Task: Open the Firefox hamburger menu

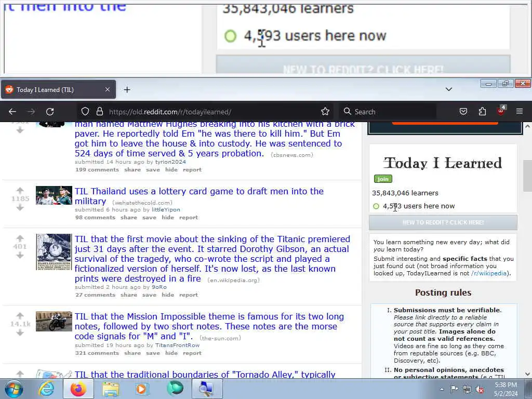Action: point(520,111)
